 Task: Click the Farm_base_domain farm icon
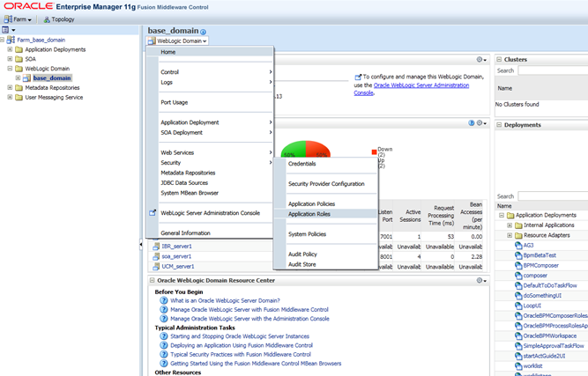pyautogui.click(x=11, y=40)
